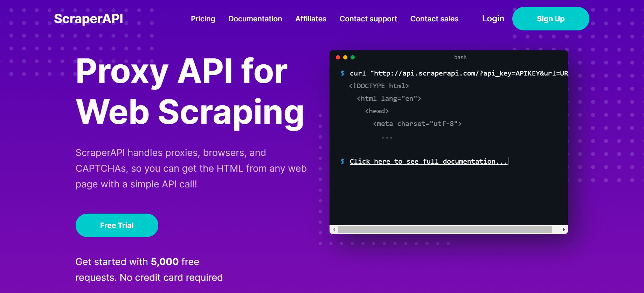
Task: Click the terminal scrollbar left arrow
Action: tap(334, 230)
